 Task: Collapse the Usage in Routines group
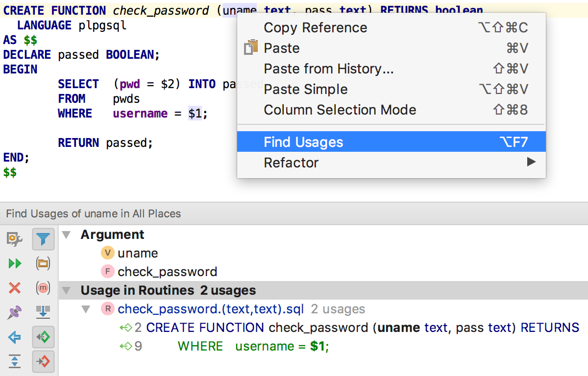point(67,290)
